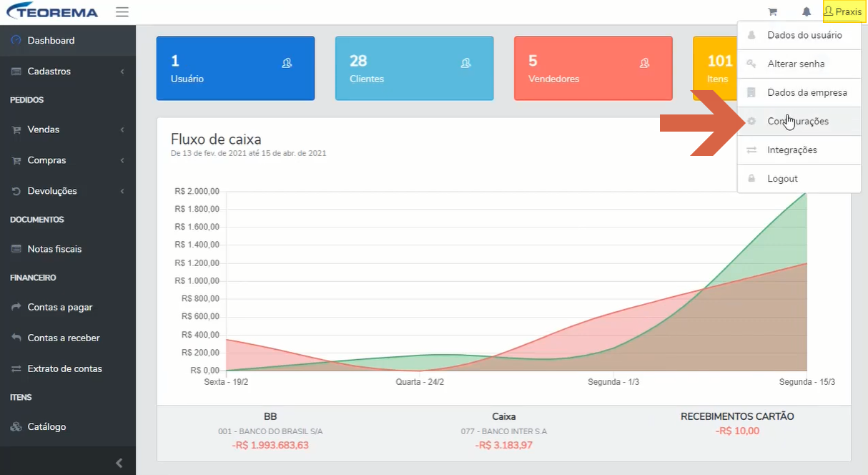
Task: Click the 'Segunda - 1/3' axis label
Action: point(613,382)
